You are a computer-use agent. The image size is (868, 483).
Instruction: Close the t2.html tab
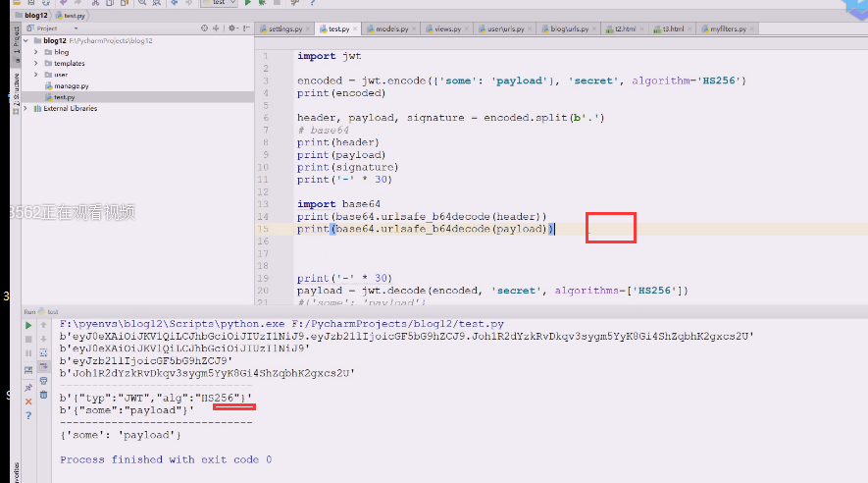click(641, 28)
